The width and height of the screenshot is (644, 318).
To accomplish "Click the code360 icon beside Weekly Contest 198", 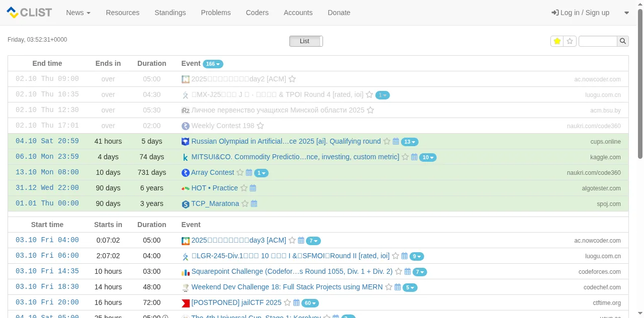I will click(x=186, y=126).
